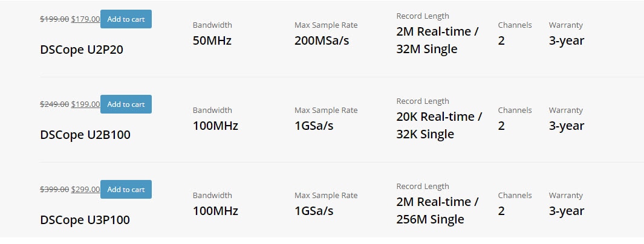
Task: Click the $199.00 sale price for U2B100
Action: 85,104
